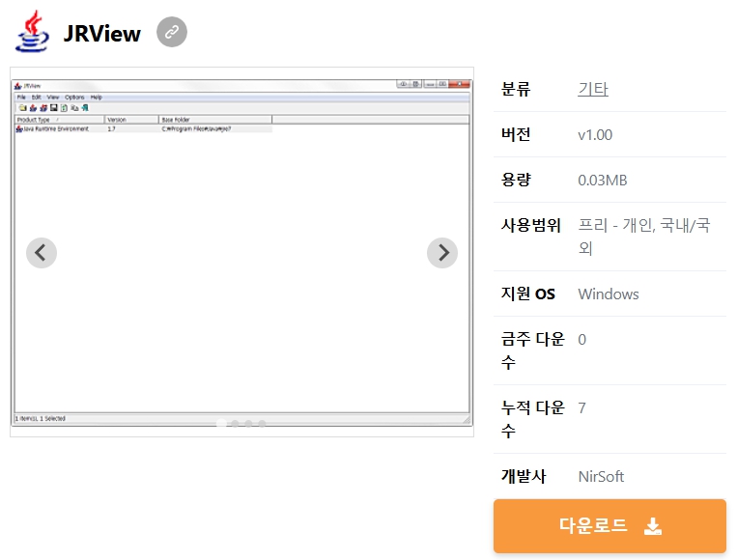Screen dimensions: 737x560
Task: Click the version value v1.00
Action: coord(595,135)
